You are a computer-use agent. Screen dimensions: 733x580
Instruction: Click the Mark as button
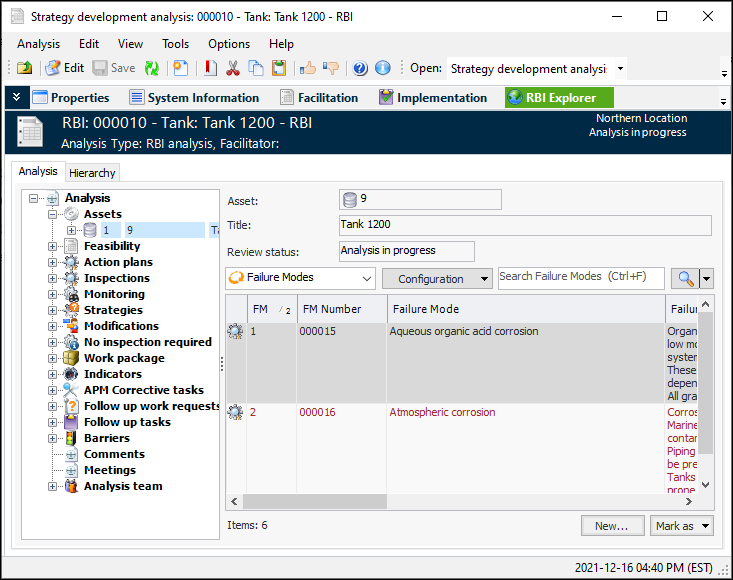682,525
